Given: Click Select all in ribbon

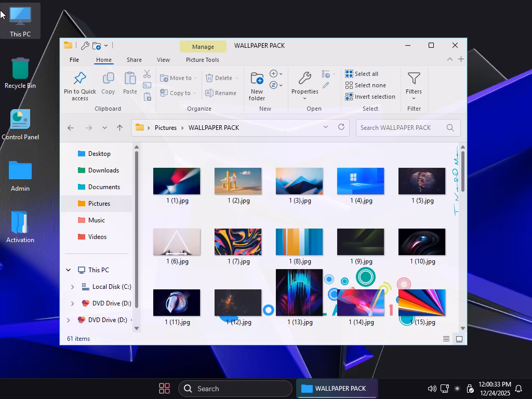Looking at the screenshot, I should (x=362, y=74).
